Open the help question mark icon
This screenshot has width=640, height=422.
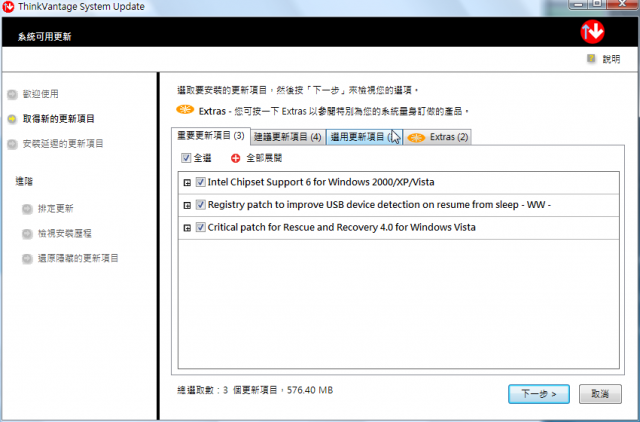(591, 58)
